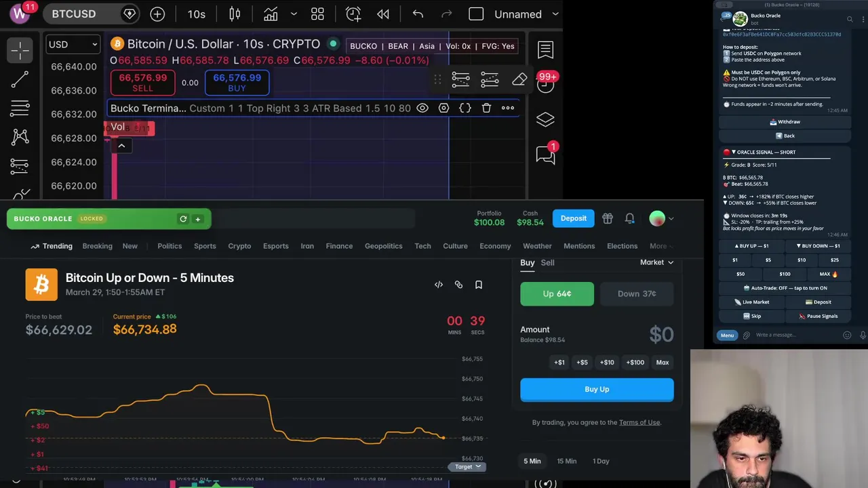
Task: Click the refresh icon on Bucko Oracle tab
Action: pyautogui.click(x=183, y=219)
